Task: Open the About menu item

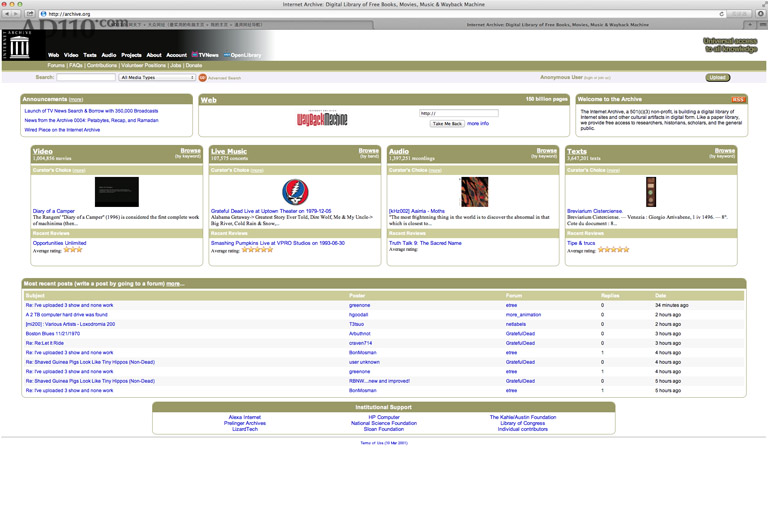Action: point(154,55)
